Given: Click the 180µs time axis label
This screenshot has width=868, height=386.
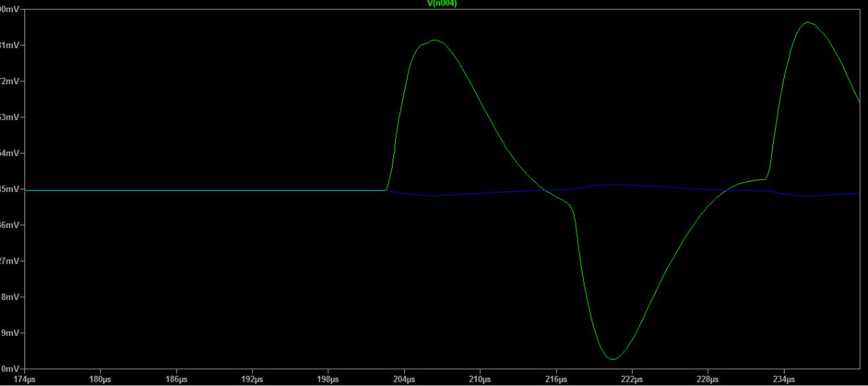Looking at the screenshot, I should coord(100,379).
